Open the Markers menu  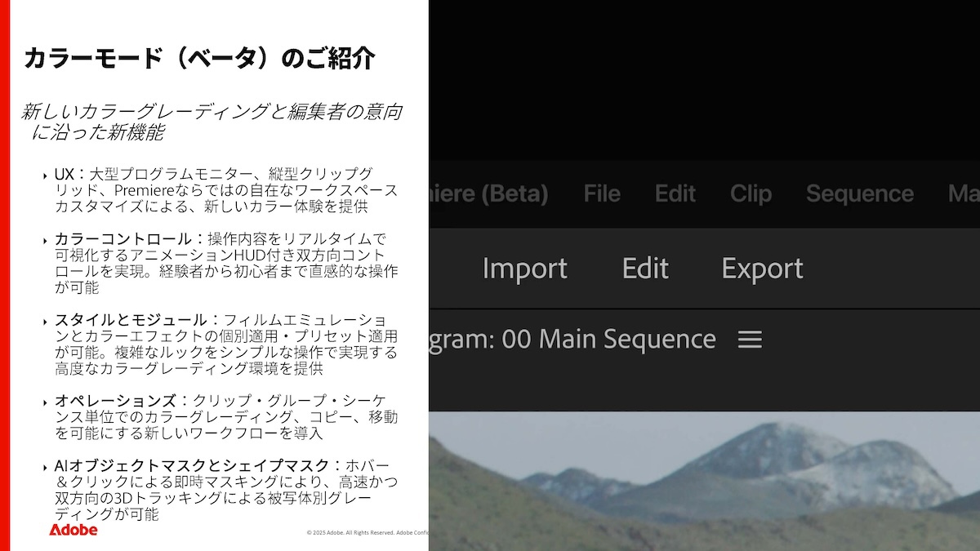coord(966,193)
